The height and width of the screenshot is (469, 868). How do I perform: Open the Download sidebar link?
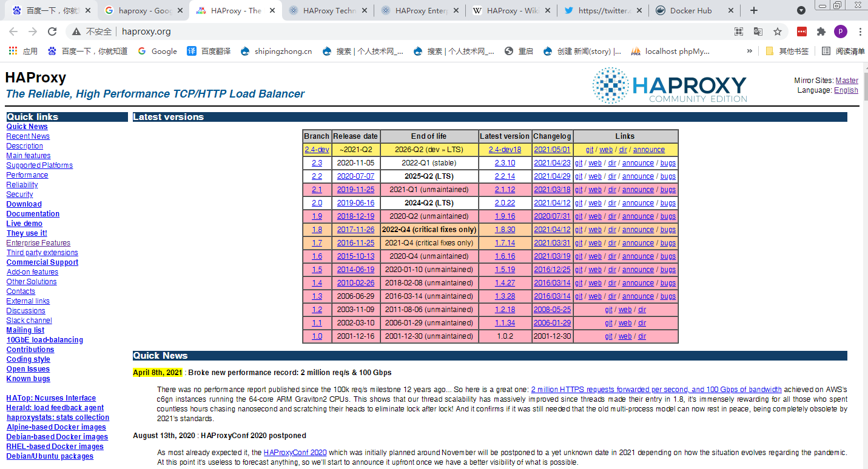24,204
